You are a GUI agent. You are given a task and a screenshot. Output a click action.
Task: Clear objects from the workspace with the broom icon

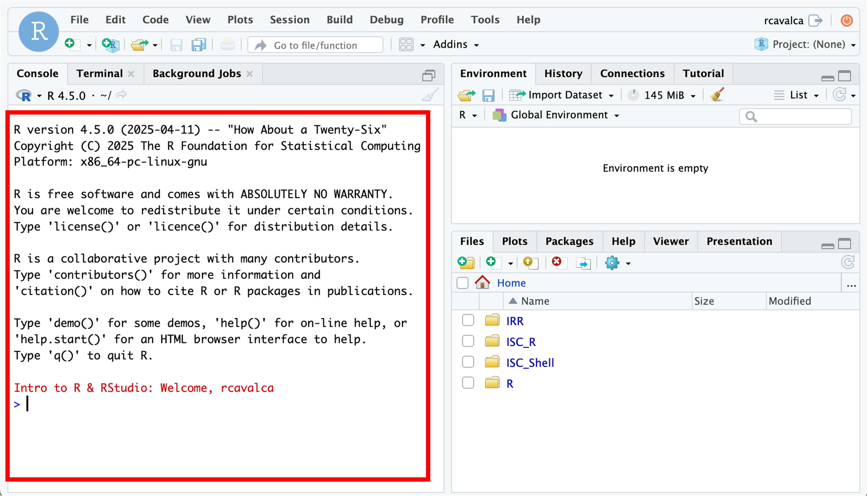[x=717, y=95]
